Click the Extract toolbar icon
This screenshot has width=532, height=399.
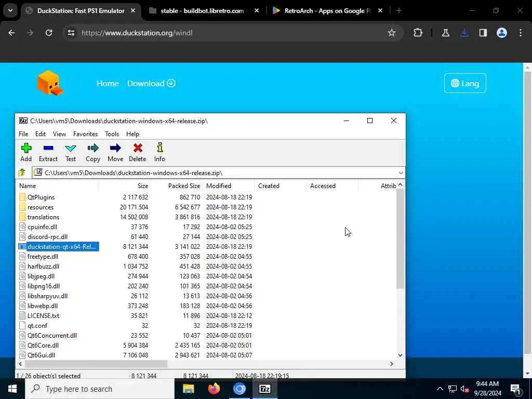[48, 152]
